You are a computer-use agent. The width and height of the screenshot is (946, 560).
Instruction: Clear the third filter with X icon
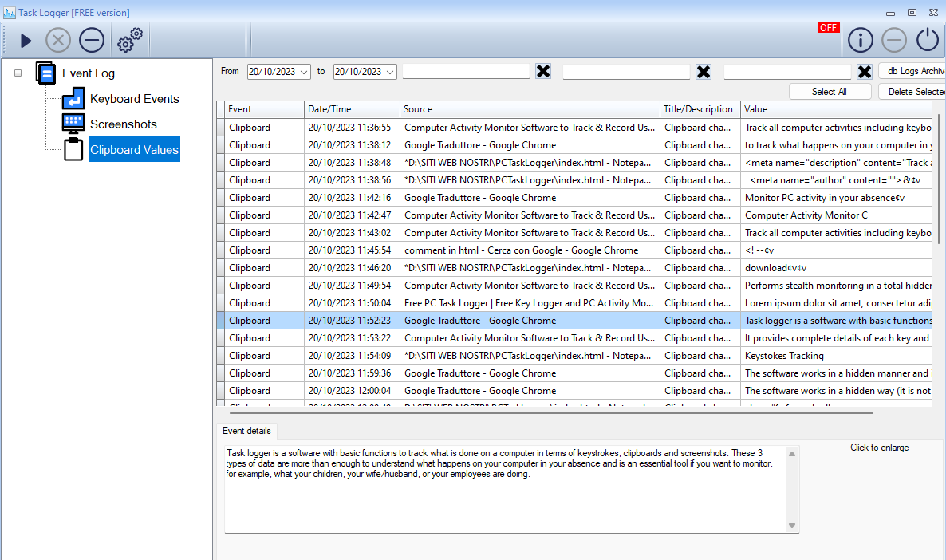pyautogui.click(x=864, y=72)
